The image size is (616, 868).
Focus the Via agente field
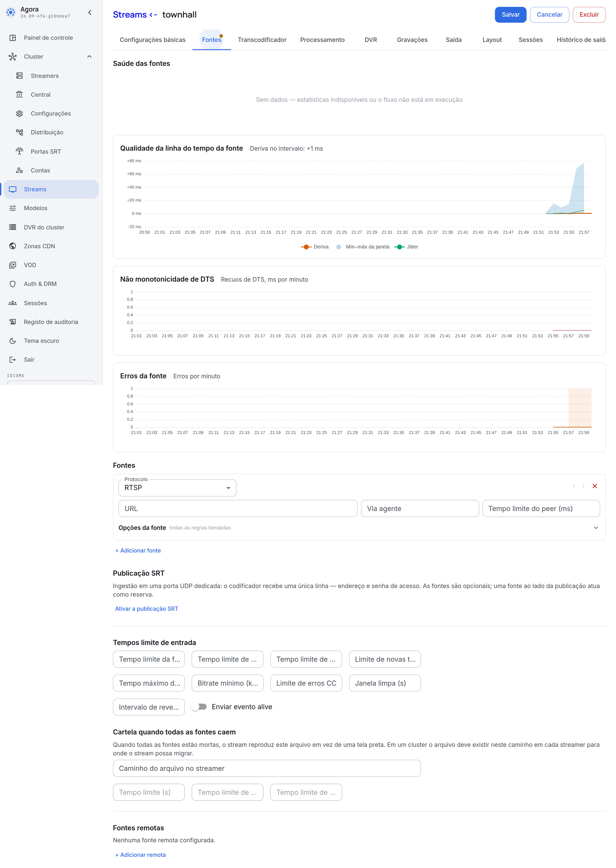(420, 508)
